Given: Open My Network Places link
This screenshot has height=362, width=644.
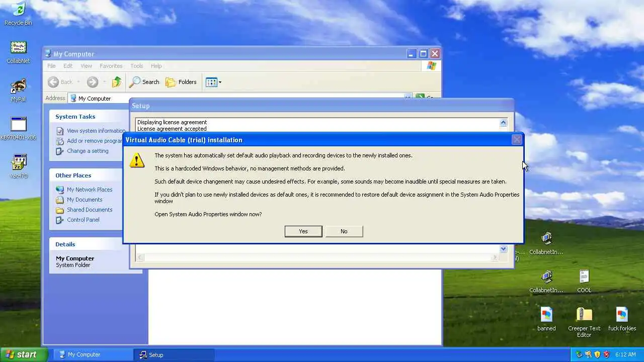Looking at the screenshot, I should [90, 190].
